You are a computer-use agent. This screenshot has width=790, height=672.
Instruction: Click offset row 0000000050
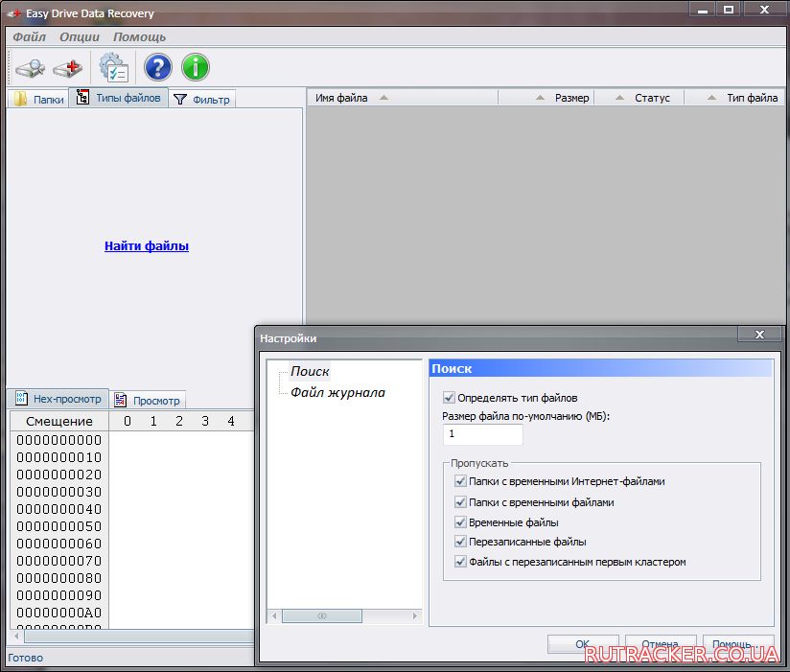(58, 526)
